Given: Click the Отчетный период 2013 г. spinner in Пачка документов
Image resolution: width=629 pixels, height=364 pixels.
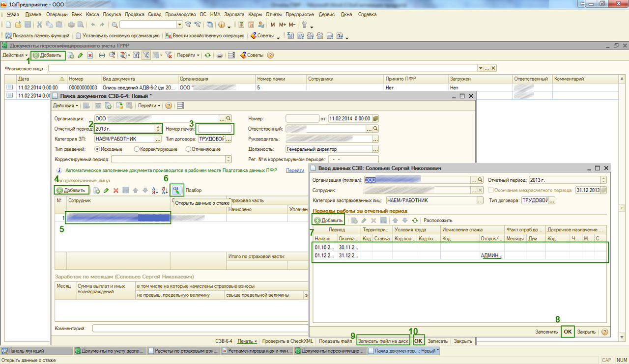Looking at the screenshot, I should point(158,129).
